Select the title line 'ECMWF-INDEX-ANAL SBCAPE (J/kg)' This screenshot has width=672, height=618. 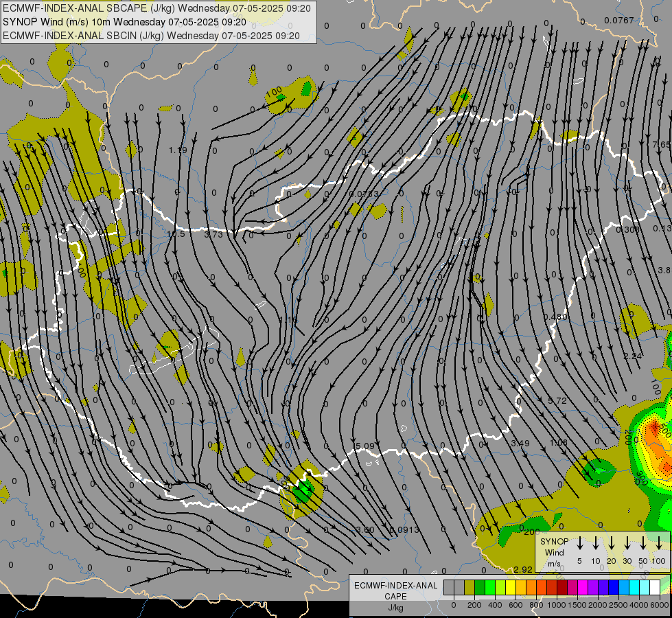(x=157, y=8)
